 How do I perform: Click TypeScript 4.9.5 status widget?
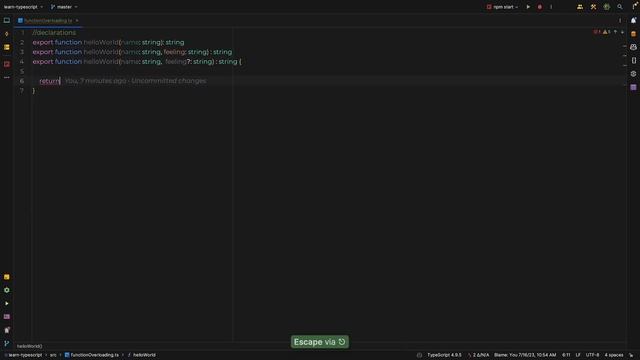coord(444,355)
